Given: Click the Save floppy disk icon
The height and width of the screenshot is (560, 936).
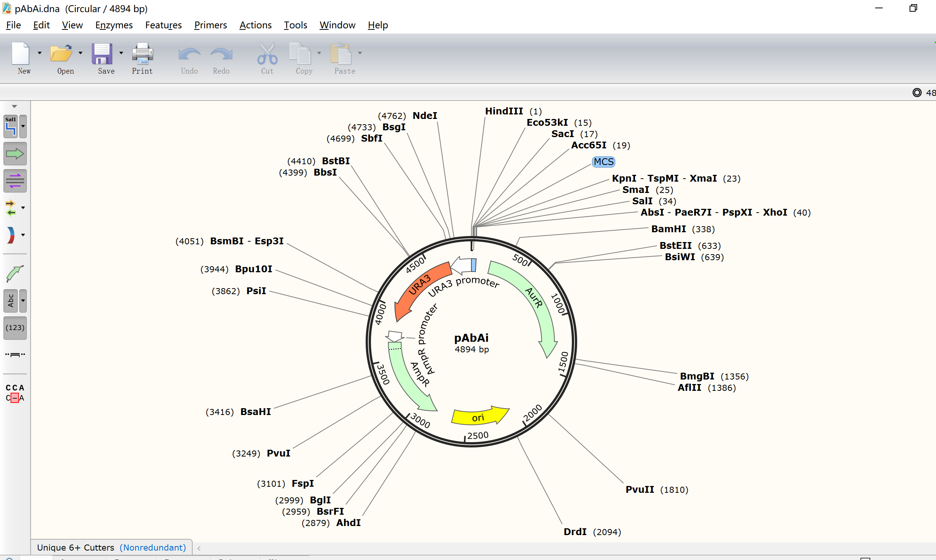Looking at the screenshot, I should (102, 54).
